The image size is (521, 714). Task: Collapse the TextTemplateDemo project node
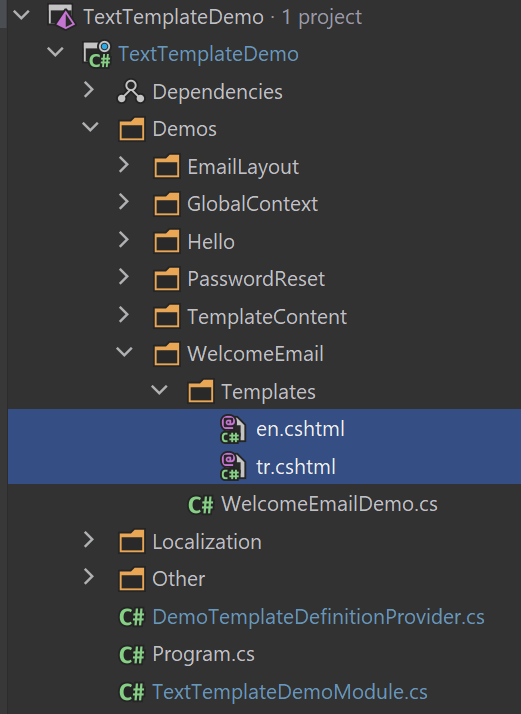coord(56,52)
